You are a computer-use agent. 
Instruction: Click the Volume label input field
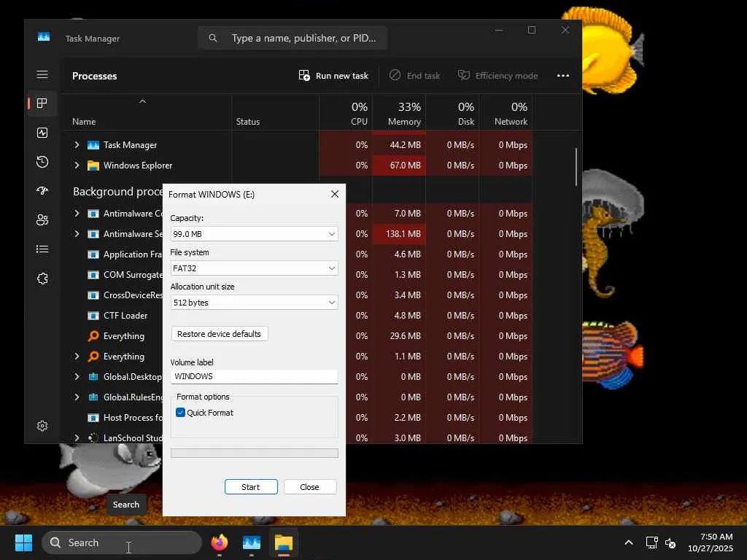coord(255,376)
